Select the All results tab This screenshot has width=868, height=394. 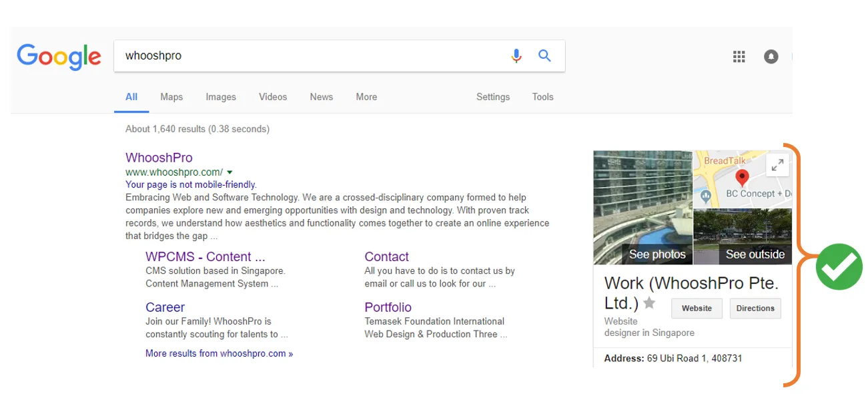131,97
